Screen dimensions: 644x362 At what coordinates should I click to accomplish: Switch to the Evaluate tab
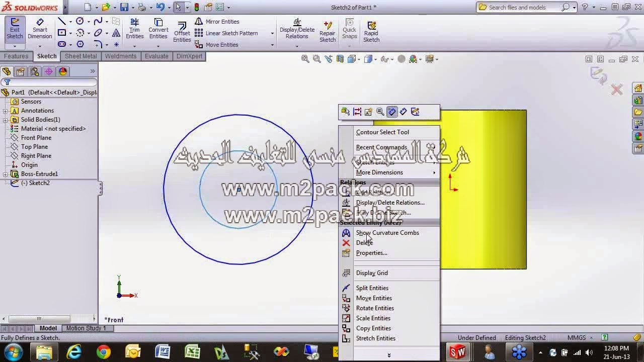(156, 56)
